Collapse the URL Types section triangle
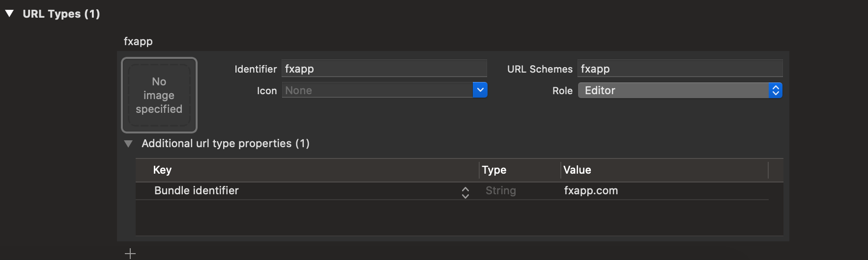Viewport: 868px width, 260px height. [9, 14]
